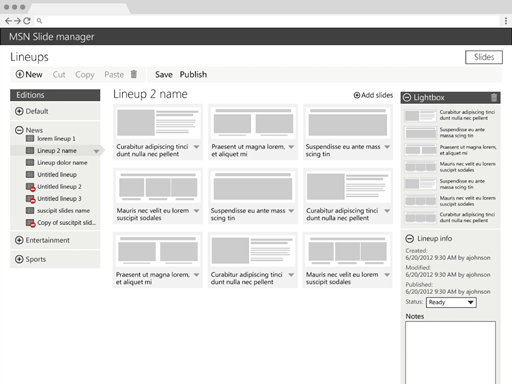This screenshot has height=384, width=512.
Task: Collapse the News edition group
Action: pos(19,130)
